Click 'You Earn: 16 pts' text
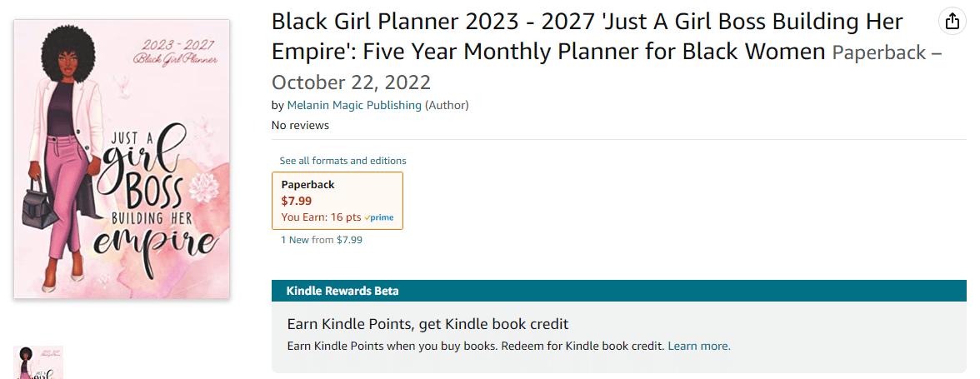 tap(322, 217)
